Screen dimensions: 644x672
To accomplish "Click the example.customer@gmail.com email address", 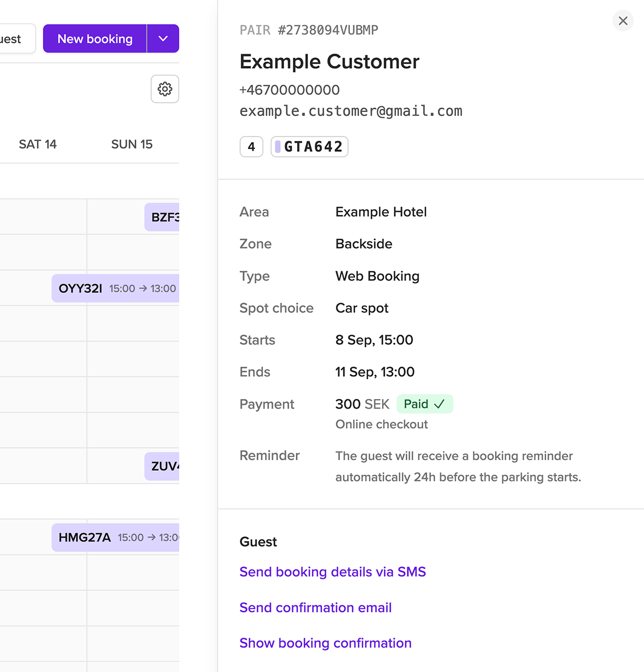I will pos(351,111).
